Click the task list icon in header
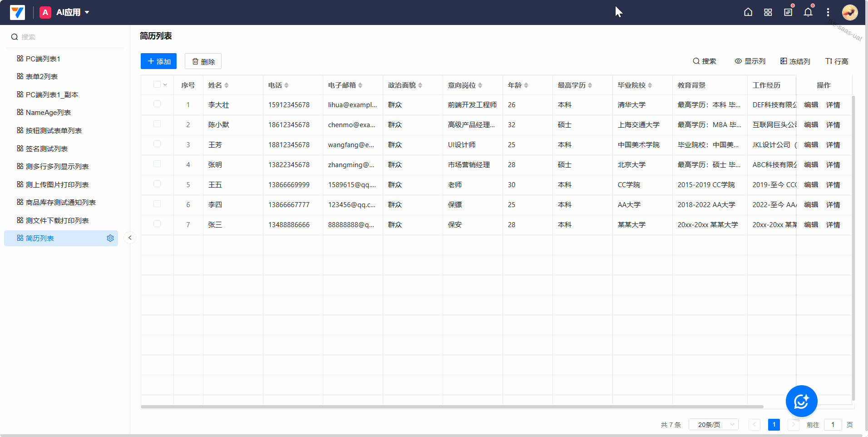The width and height of the screenshot is (868, 437). click(788, 12)
